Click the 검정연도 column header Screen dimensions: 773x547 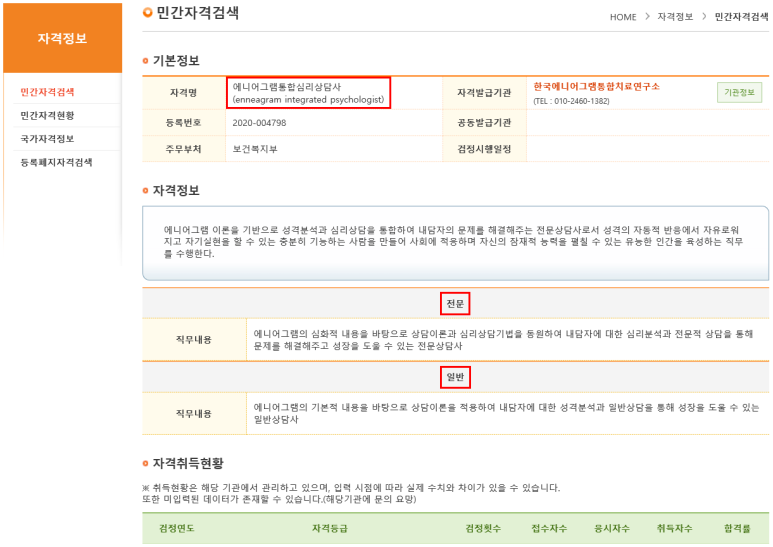coord(176,528)
